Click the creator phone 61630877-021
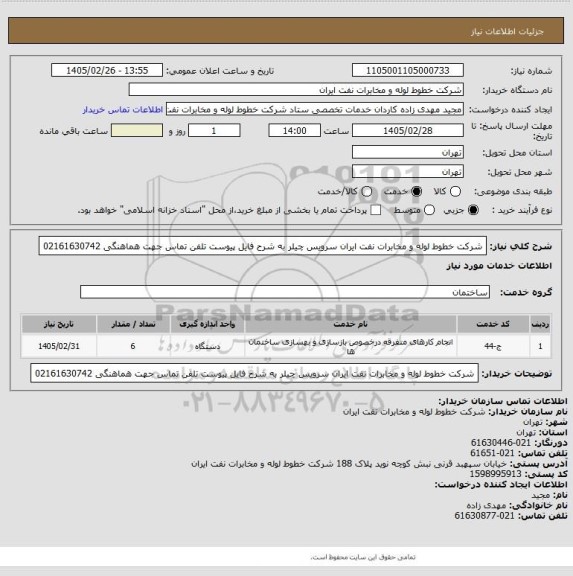 (484, 515)
